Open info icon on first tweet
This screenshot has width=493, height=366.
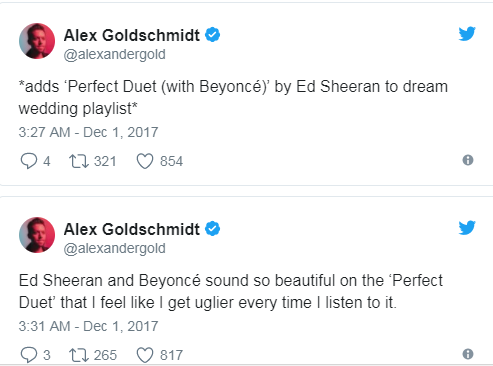pyautogui.click(x=468, y=160)
